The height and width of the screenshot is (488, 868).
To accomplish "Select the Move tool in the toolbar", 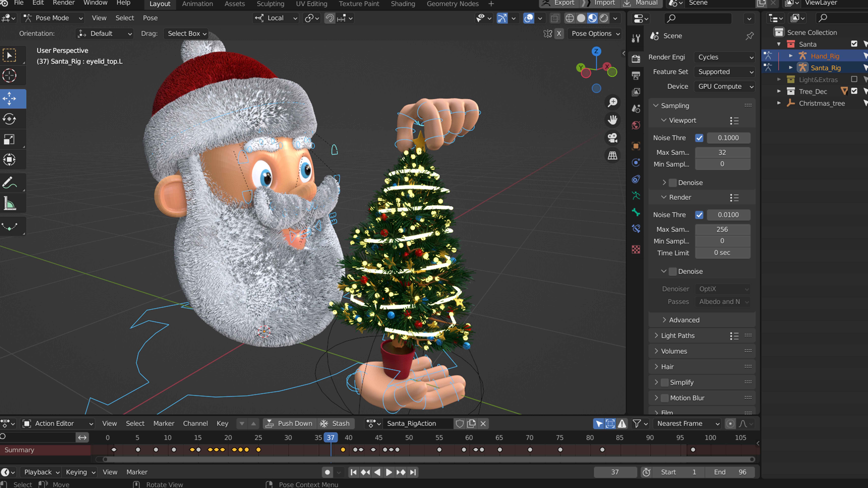I will (x=9, y=99).
